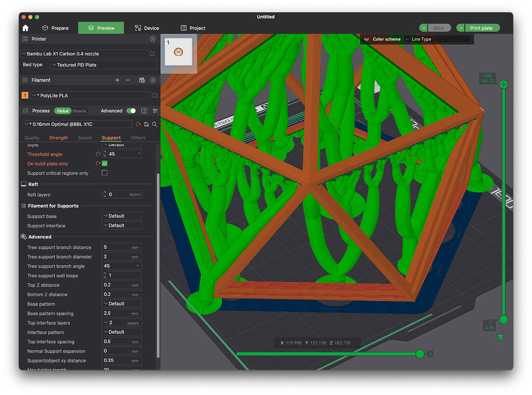Screen dimensions: 532x395
Task: Search process settings magnifier icon
Action: pyautogui.click(x=154, y=125)
